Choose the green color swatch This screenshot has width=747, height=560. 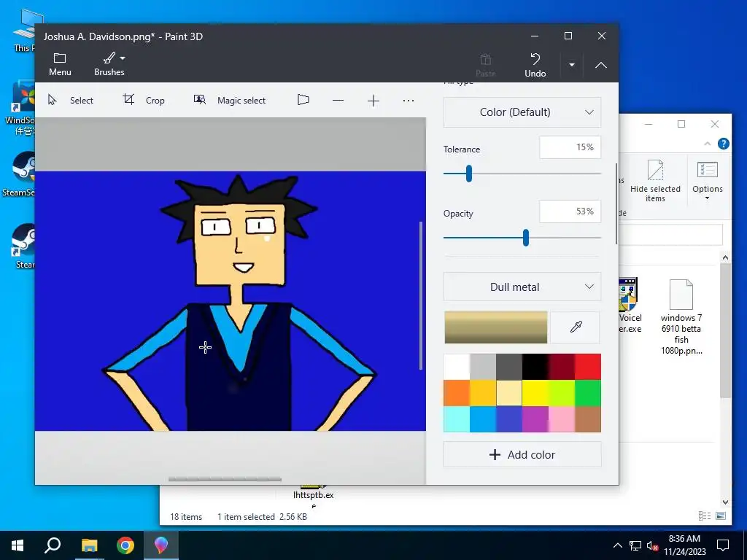(588, 393)
